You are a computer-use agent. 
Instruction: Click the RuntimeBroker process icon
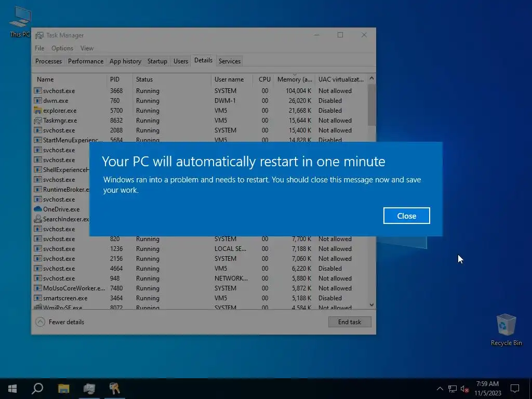click(37, 189)
